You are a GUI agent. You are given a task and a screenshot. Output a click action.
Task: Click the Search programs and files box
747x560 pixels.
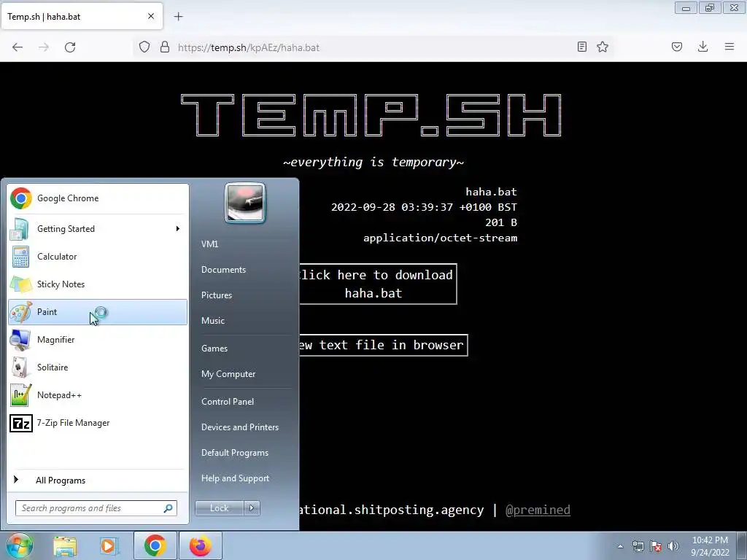point(96,508)
